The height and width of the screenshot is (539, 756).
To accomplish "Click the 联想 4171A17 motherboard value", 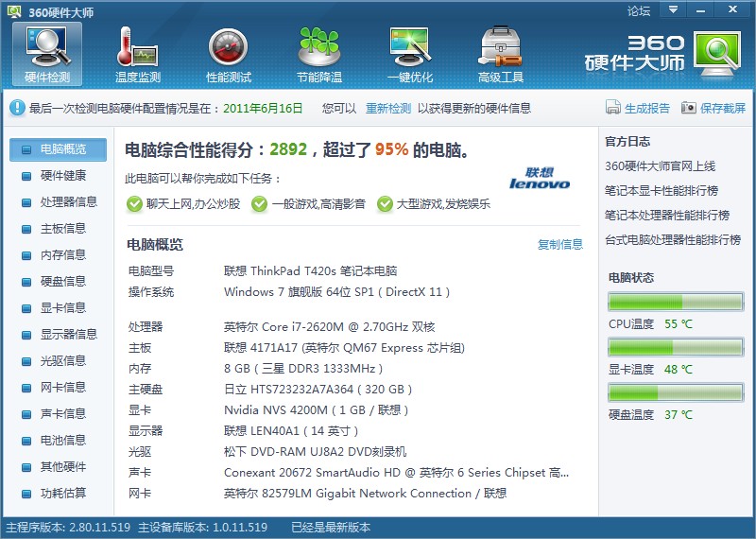I will [x=344, y=348].
